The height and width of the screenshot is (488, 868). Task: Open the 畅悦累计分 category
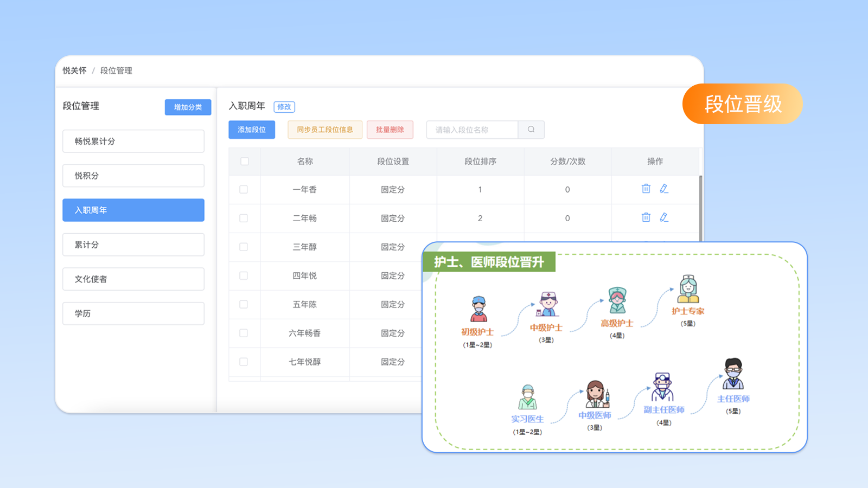tap(133, 141)
